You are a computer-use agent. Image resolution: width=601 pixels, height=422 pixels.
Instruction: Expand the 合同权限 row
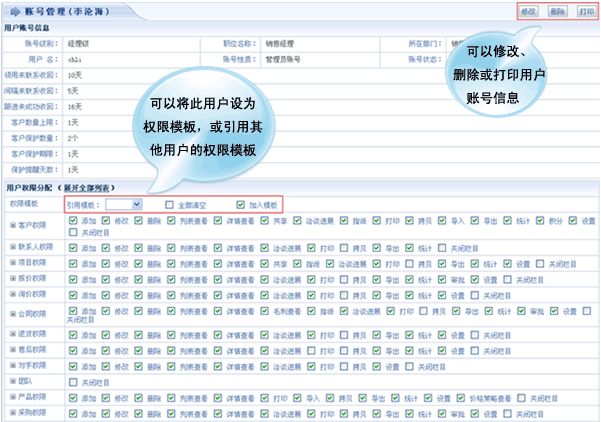[x=13, y=314]
